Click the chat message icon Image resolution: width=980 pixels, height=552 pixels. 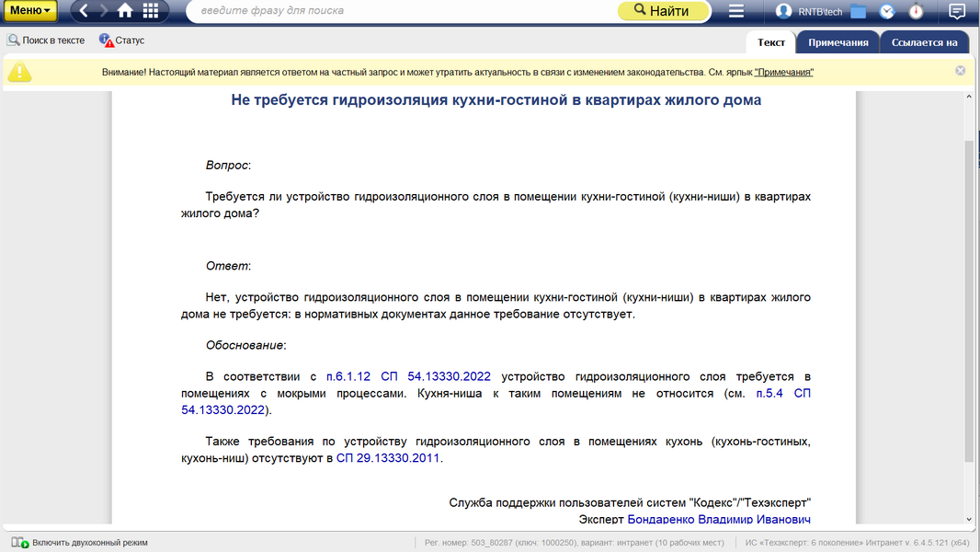click(957, 11)
